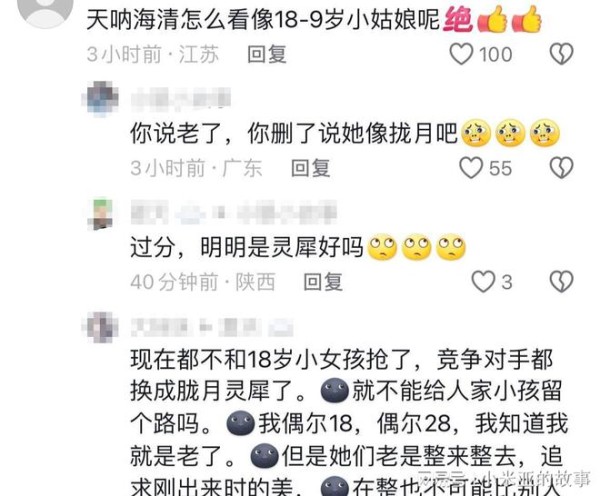Tap the blurred username above 你说老了 reply
Screen dimensions: 600x496
pyautogui.click(x=181, y=98)
